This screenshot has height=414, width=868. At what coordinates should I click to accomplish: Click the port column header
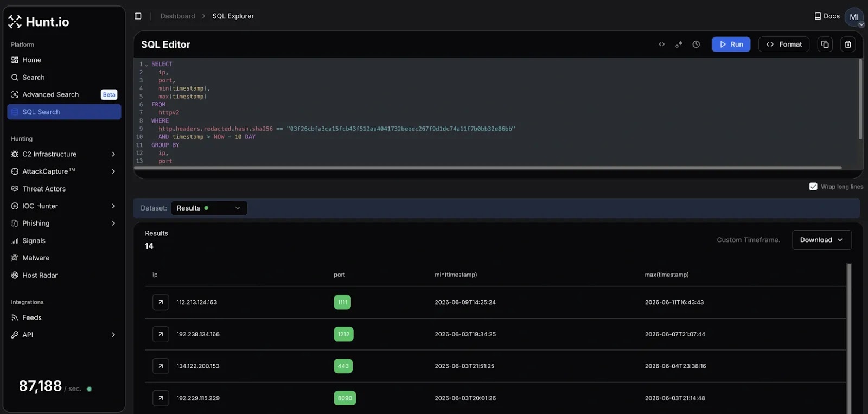339,275
